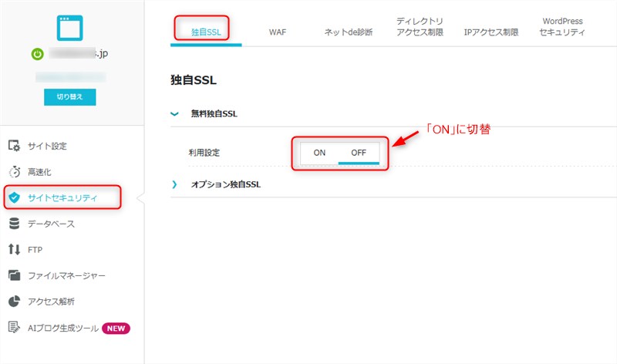Screen dimensions: 617x364
Task: Click the database stack icon
Action: (x=14, y=224)
